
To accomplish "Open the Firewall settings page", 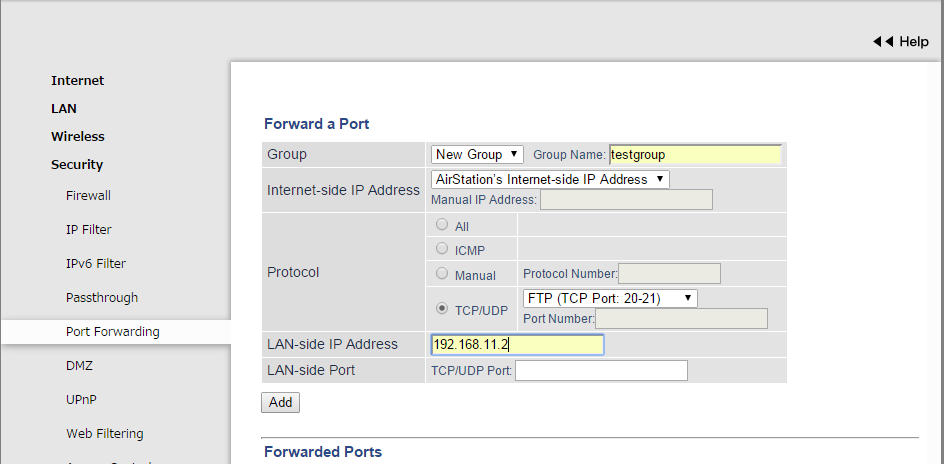I will click(88, 196).
